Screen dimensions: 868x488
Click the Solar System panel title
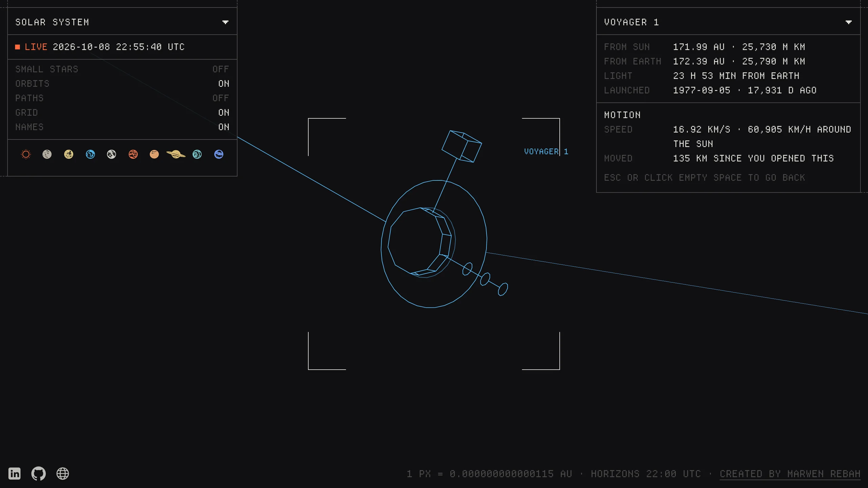point(52,22)
